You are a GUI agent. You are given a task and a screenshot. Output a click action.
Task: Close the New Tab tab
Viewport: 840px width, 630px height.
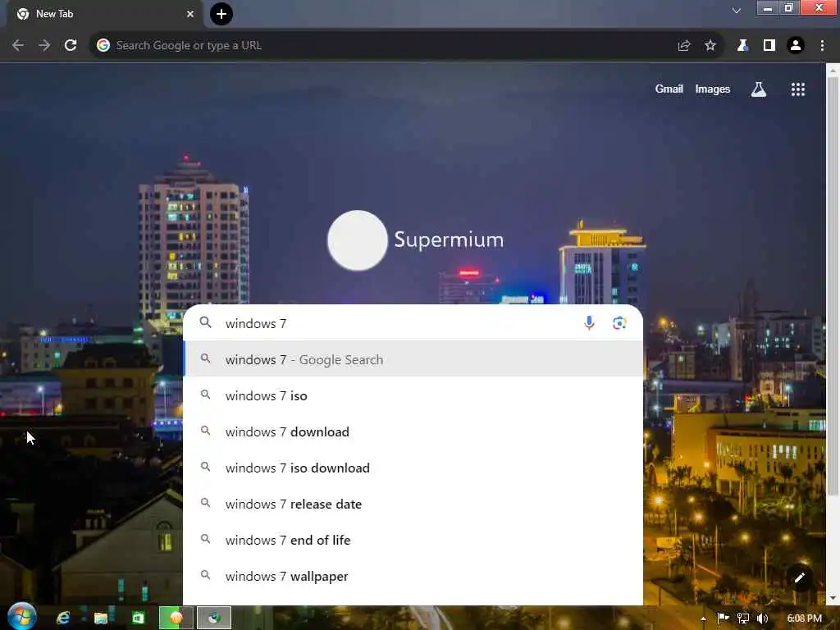tap(190, 14)
